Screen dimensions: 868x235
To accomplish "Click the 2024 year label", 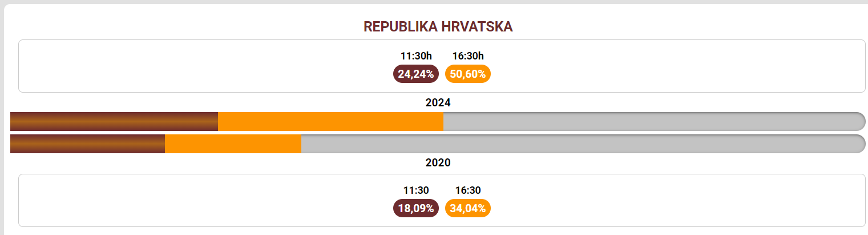I will (x=438, y=103).
